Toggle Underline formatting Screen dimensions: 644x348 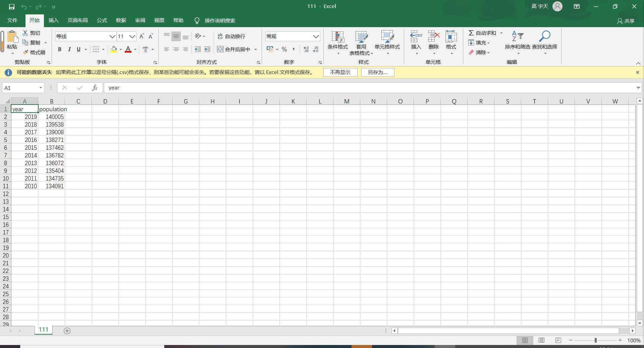pyautogui.click(x=78, y=49)
